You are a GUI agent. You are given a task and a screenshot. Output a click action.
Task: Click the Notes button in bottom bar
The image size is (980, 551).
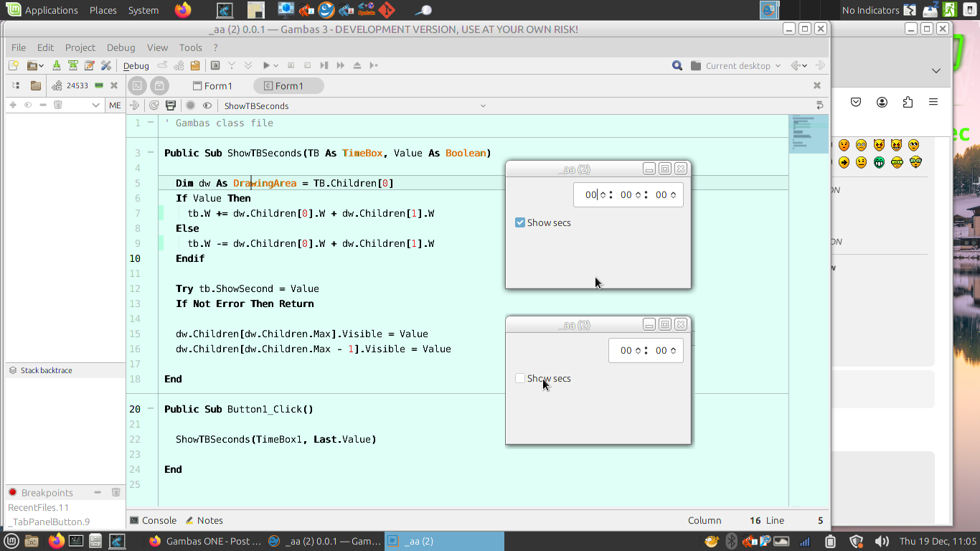coord(204,520)
